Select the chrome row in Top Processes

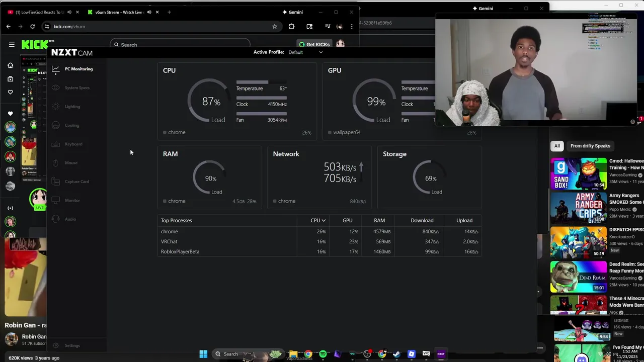(319, 232)
